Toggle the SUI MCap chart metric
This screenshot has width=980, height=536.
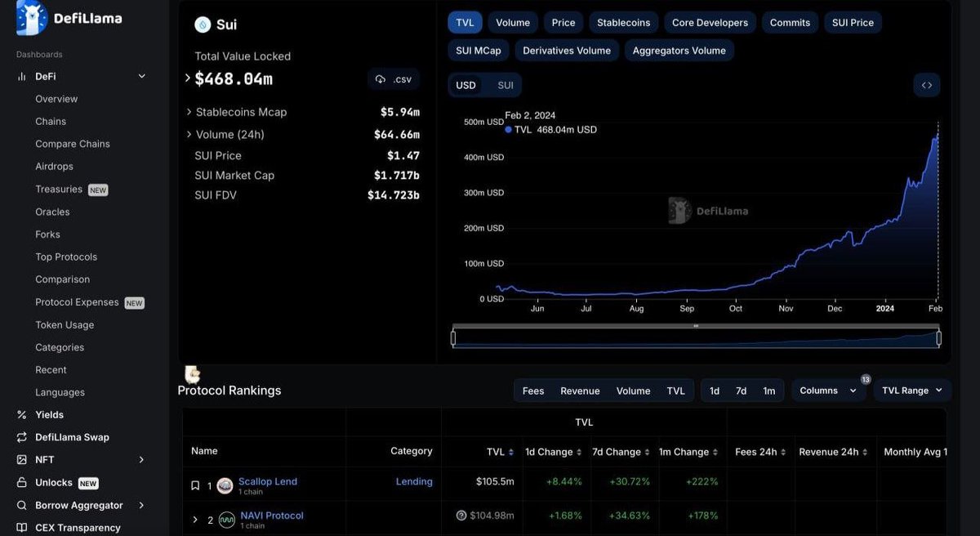tap(479, 51)
